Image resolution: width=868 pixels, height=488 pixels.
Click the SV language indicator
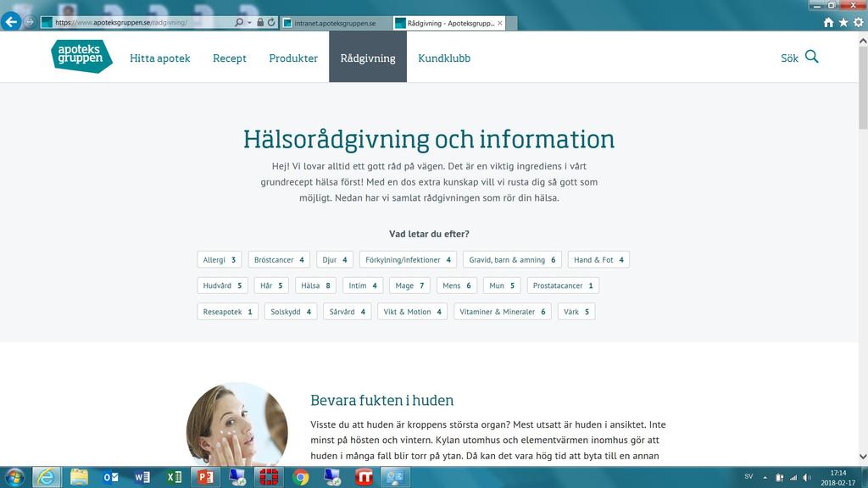[748, 476]
